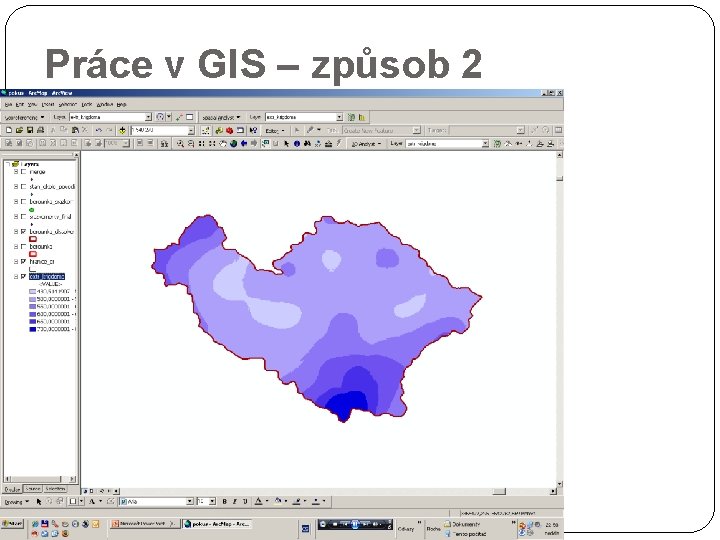The width and height of the screenshot is (720, 540).
Task: Create a new map document
Action: [x=8, y=130]
